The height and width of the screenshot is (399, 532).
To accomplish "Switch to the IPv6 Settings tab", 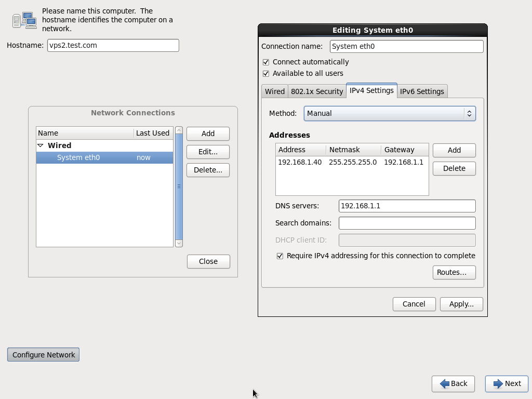I will pyautogui.click(x=422, y=91).
